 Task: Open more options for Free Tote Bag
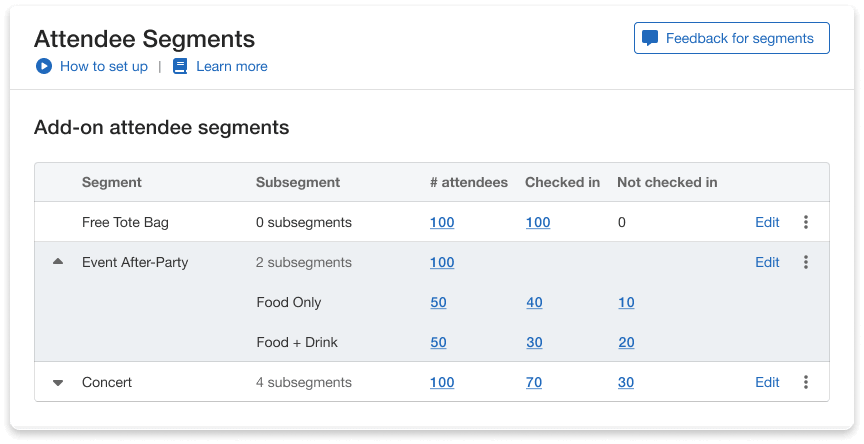[x=806, y=222]
